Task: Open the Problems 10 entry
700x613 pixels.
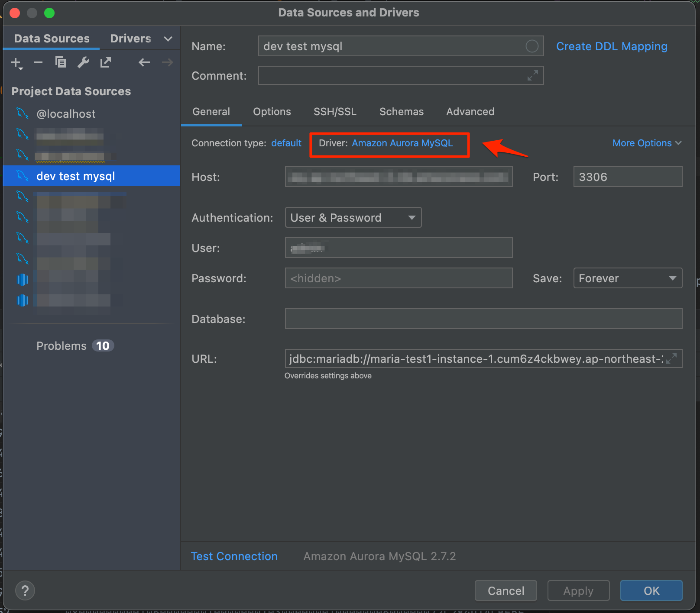Action: click(75, 345)
